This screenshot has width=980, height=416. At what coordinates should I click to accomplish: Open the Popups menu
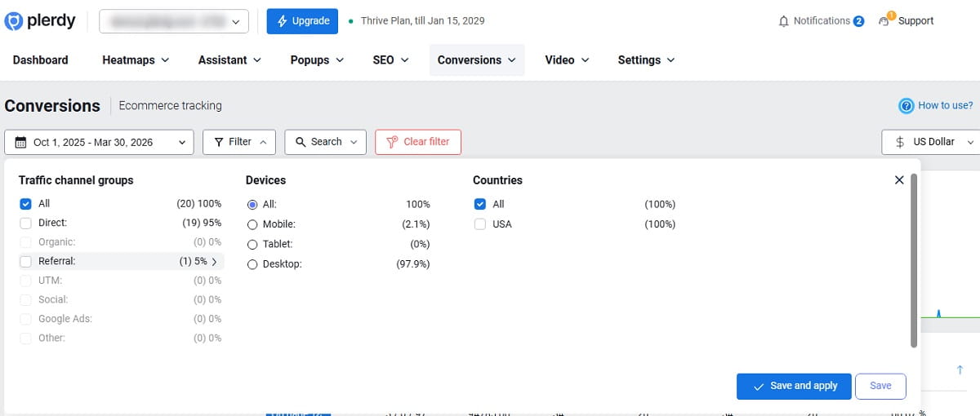(317, 60)
